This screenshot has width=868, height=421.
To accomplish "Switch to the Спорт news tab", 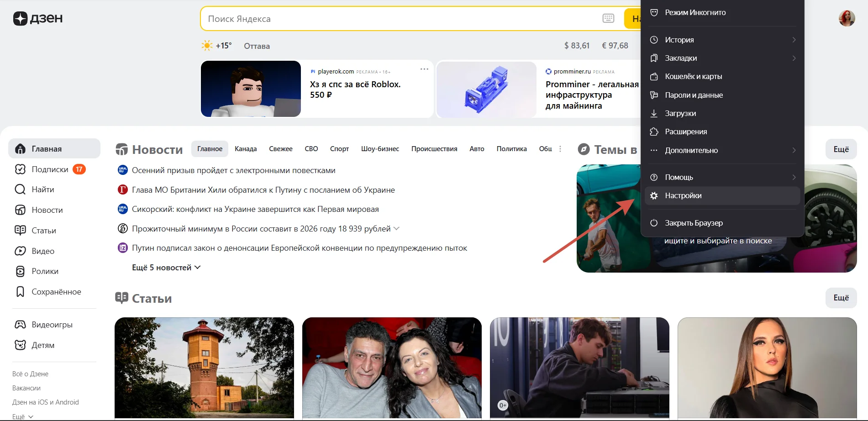I will [x=339, y=149].
